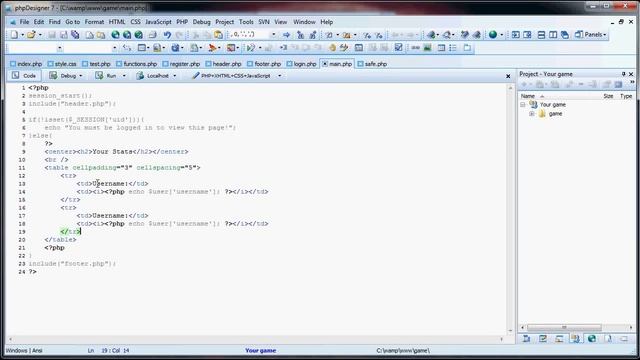
Task: Click the Code view button
Action: (x=24, y=76)
